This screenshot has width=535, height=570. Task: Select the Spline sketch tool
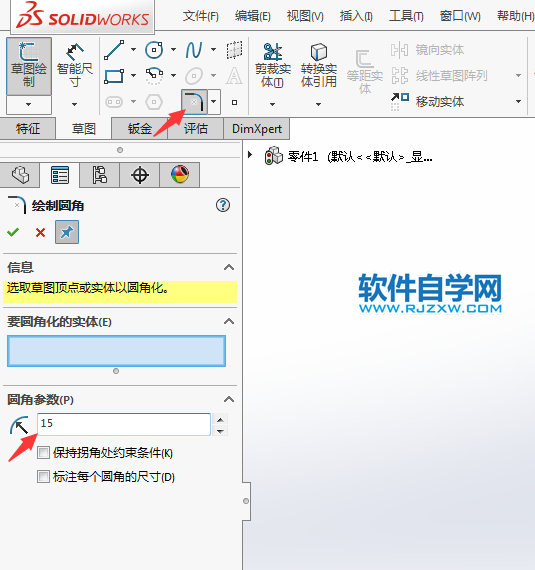click(194, 50)
